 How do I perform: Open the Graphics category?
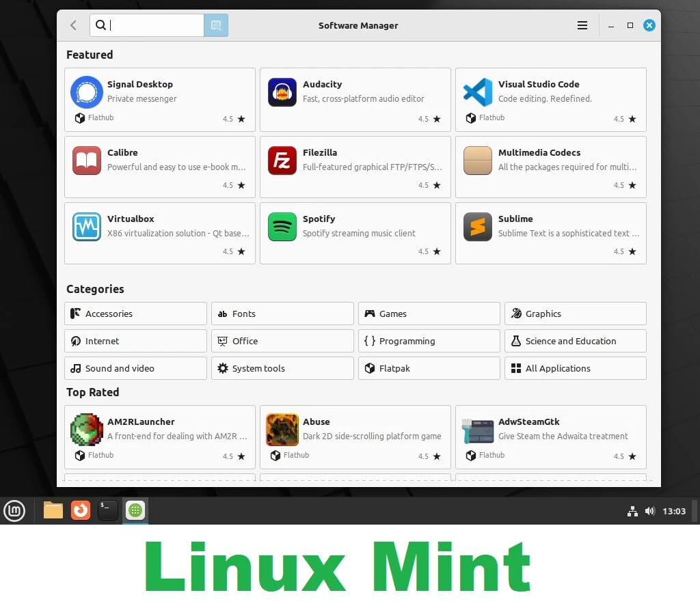[576, 314]
